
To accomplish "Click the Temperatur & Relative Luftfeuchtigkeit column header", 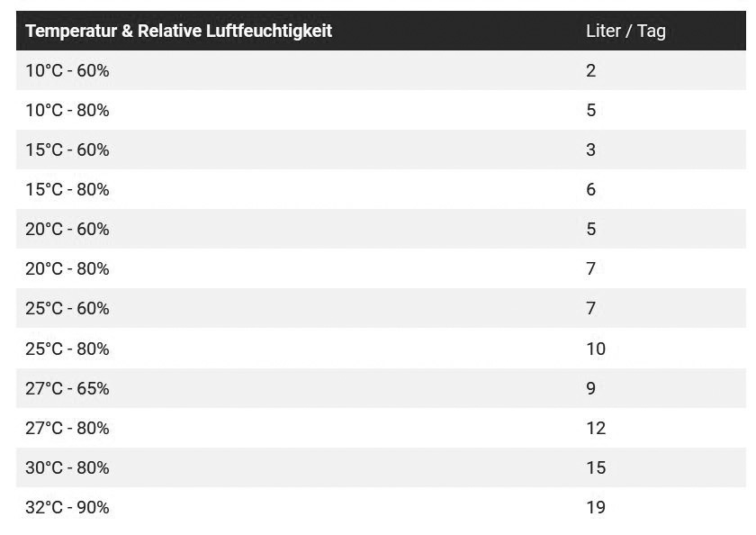I will pyautogui.click(x=178, y=31).
